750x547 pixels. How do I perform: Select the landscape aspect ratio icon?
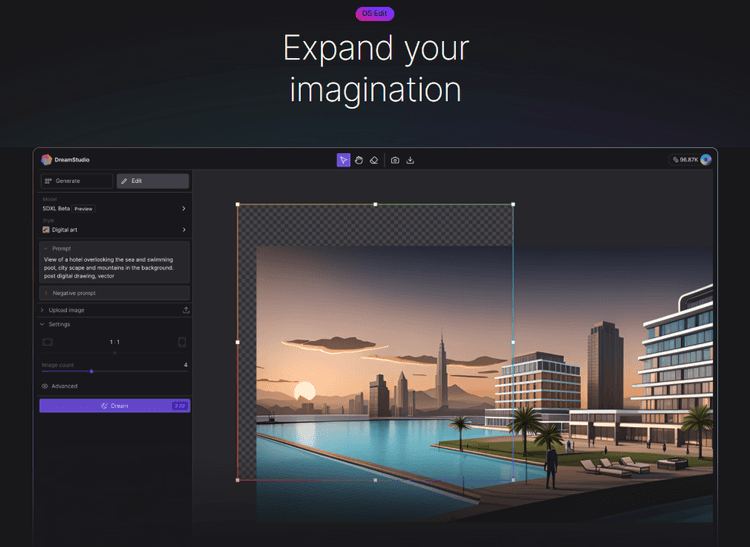coord(47,342)
